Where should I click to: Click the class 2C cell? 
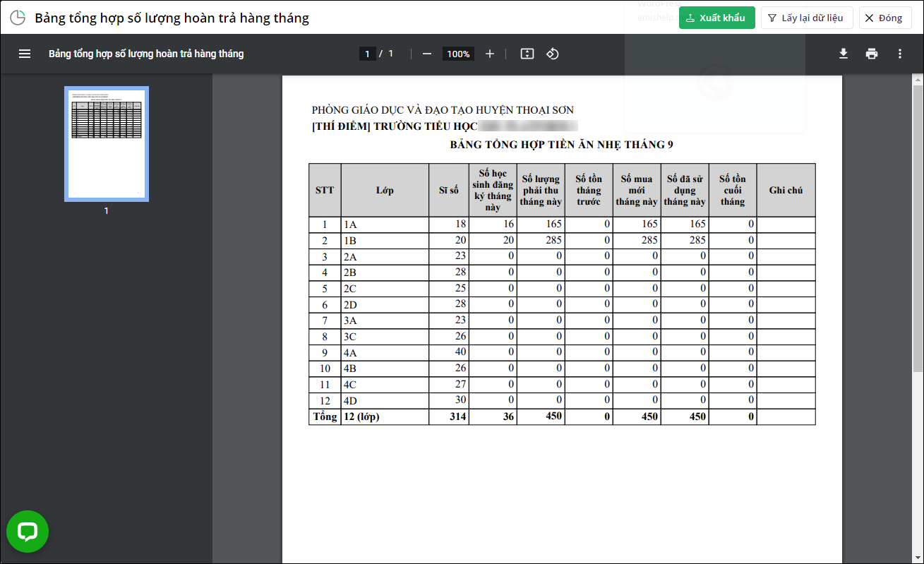point(385,289)
